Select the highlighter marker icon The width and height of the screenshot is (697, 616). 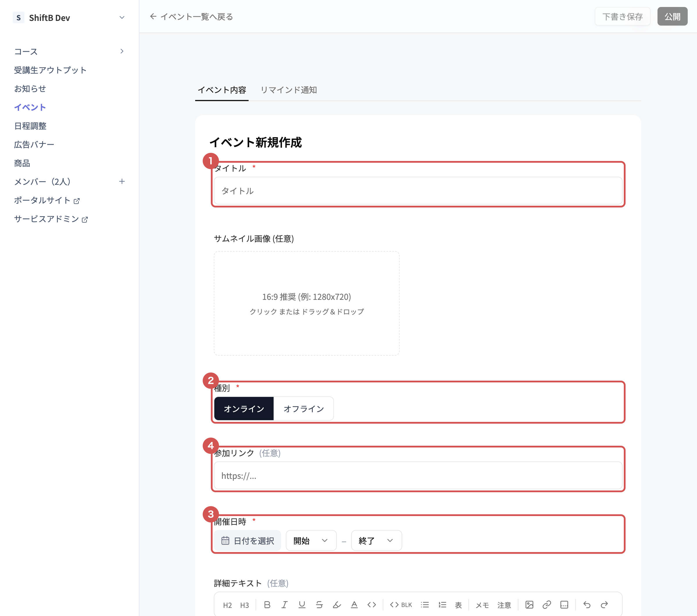pos(337,605)
